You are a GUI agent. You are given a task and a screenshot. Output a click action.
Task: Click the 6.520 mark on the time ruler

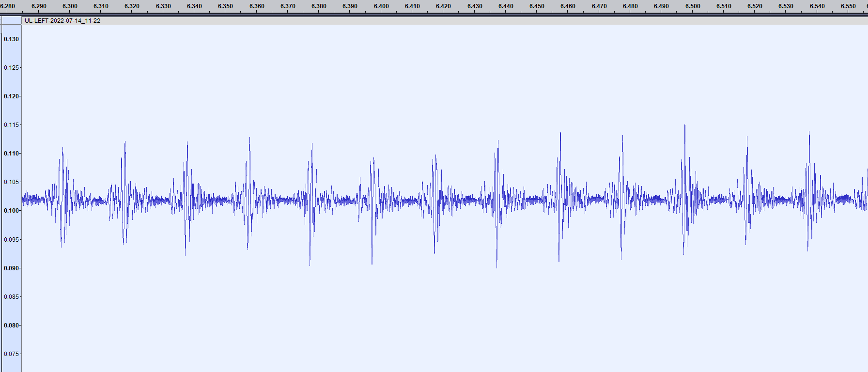point(755,6)
